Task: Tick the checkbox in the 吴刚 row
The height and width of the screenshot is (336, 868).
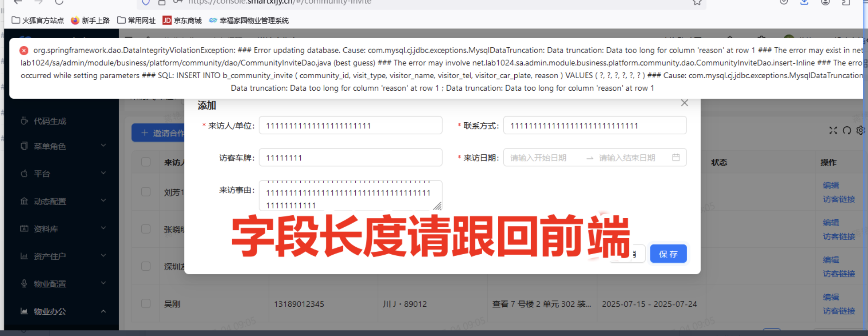Action: pos(146,304)
